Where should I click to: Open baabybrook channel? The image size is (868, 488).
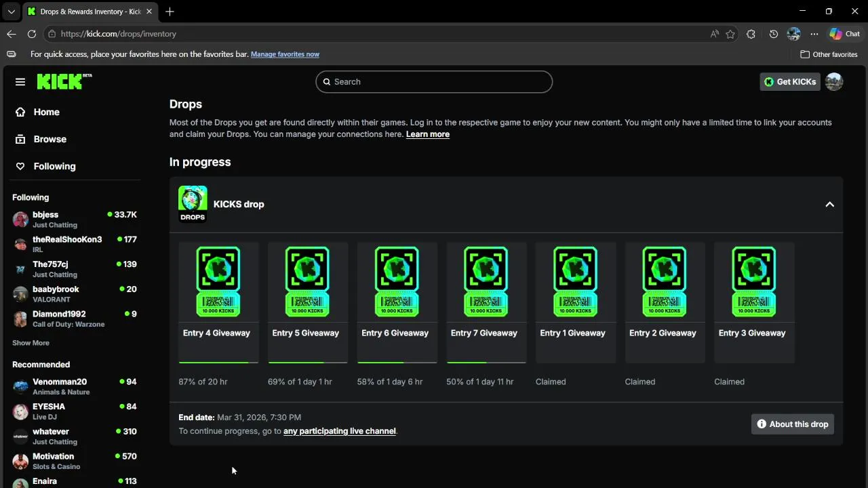click(x=75, y=294)
